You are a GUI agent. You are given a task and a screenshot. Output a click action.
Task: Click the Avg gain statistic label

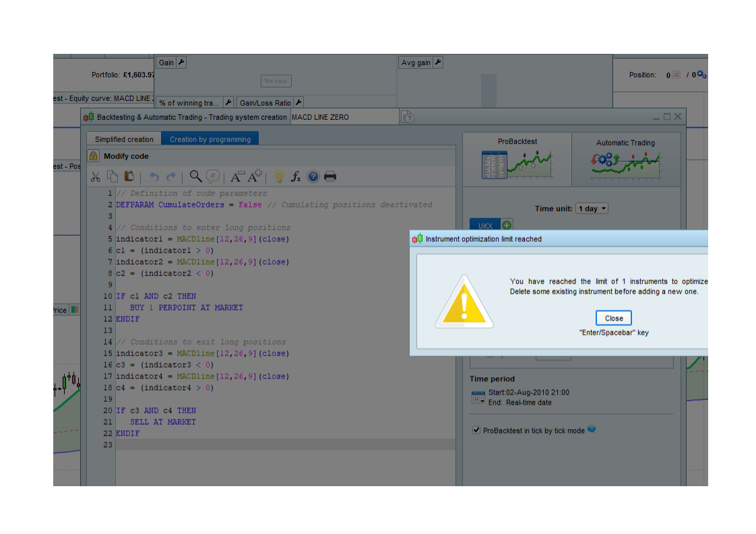point(416,63)
